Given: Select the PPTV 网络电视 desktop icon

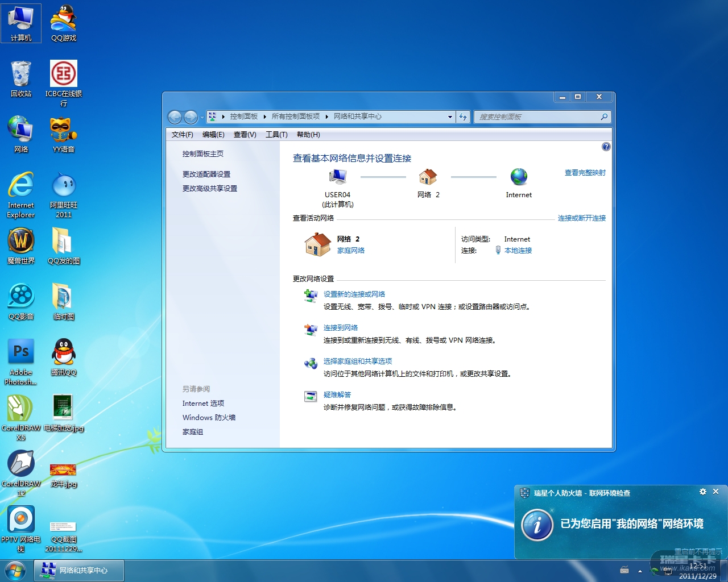Looking at the screenshot, I should point(21,529).
